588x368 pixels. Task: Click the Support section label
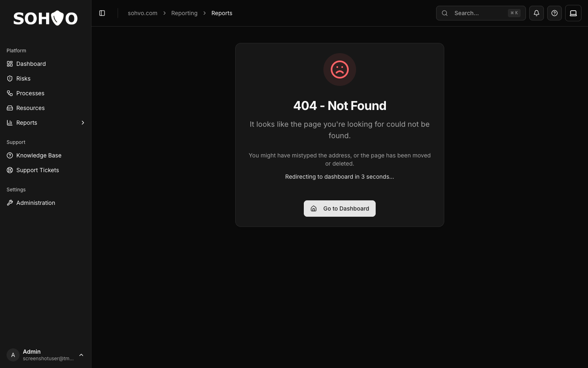(16, 142)
